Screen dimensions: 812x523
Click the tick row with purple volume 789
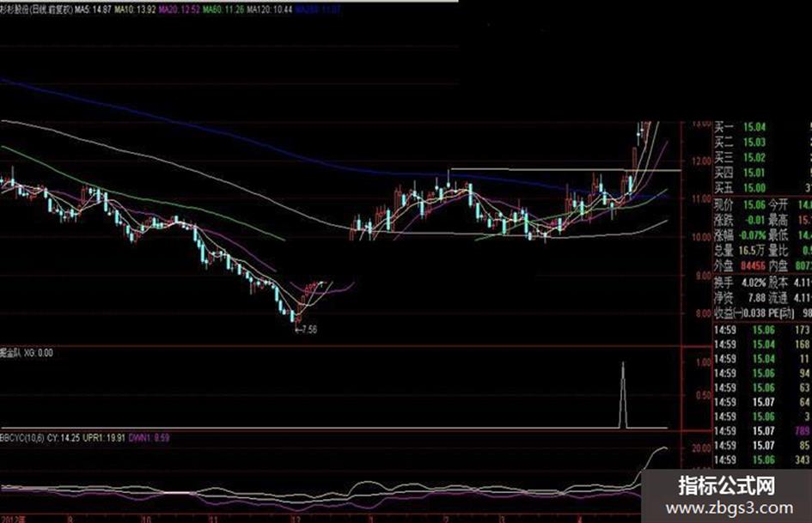(x=763, y=431)
